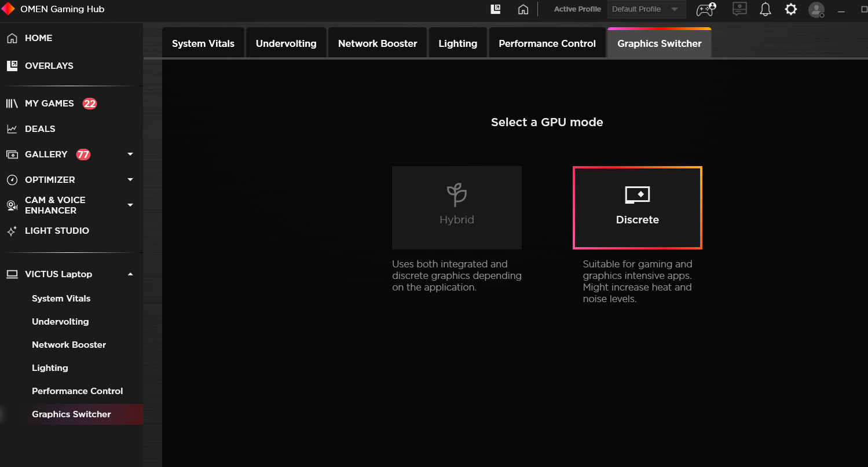The image size is (868, 467).
Task: Open LIGHT STUDIO in the sidebar
Action: point(57,231)
